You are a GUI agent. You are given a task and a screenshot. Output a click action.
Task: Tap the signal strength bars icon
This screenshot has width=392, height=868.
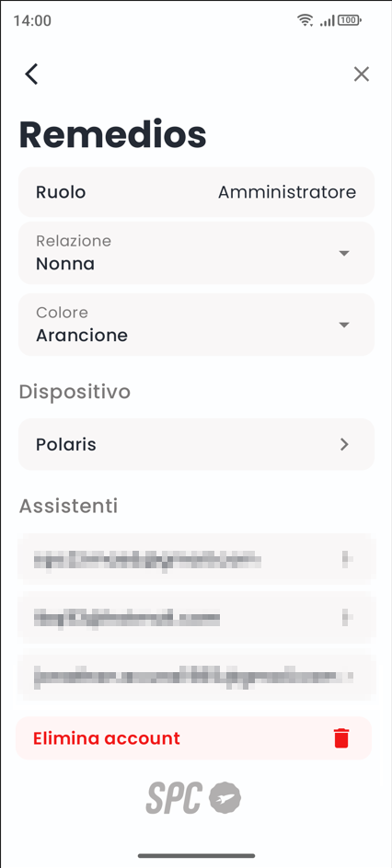pyautogui.click(x=328, y=21)
